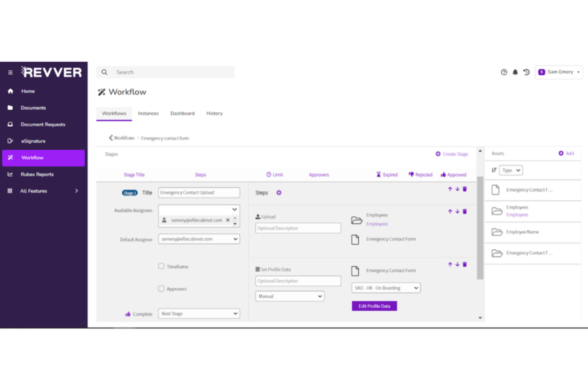Move Set Profile Data step up
The width and height of the screenshot is (588, 392).
(450, 265)
